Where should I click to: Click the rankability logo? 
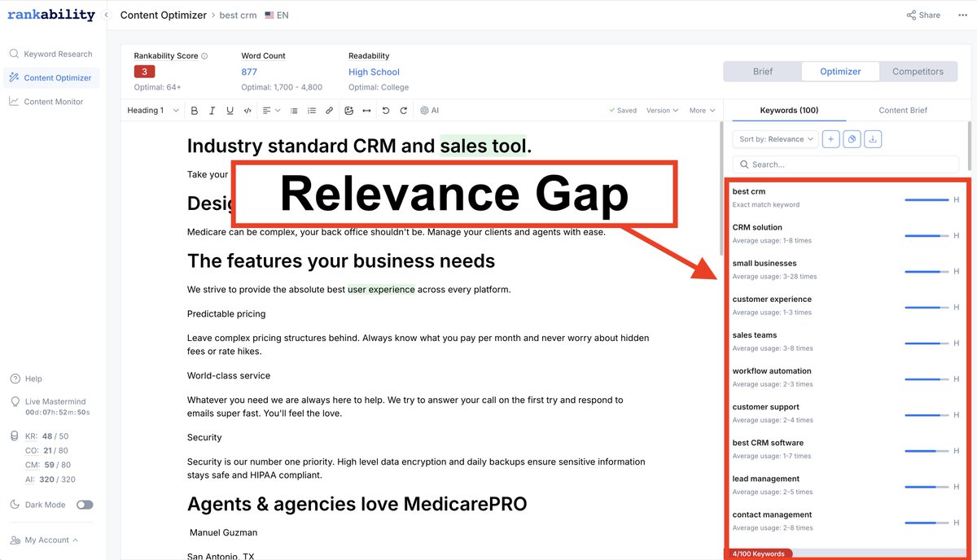(51, 15)
